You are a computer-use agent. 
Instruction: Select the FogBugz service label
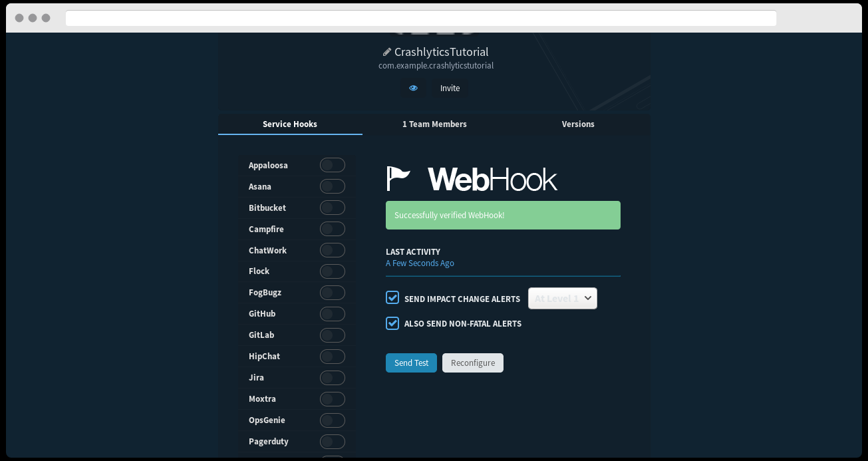click(265, 293)
